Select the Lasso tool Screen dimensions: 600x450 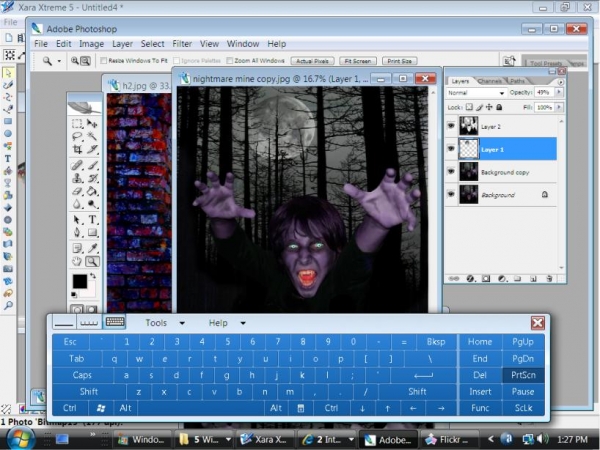click(x=77, y=136)
